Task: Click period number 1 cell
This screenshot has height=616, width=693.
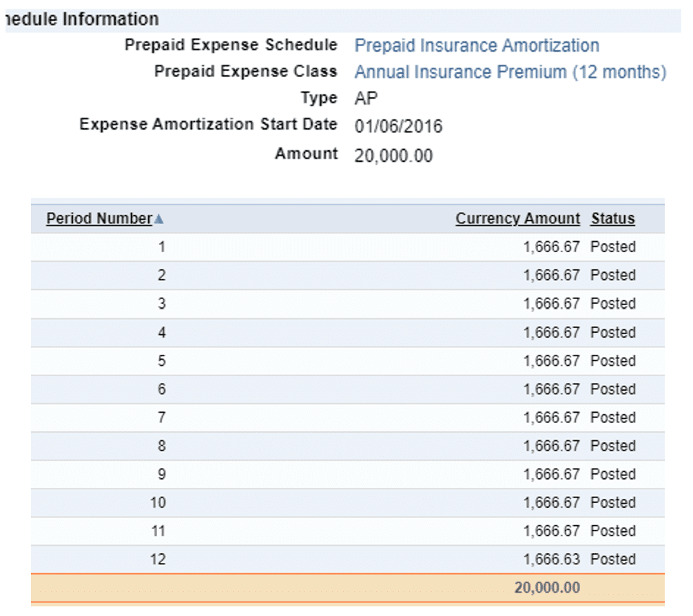Action: [162, 247]
